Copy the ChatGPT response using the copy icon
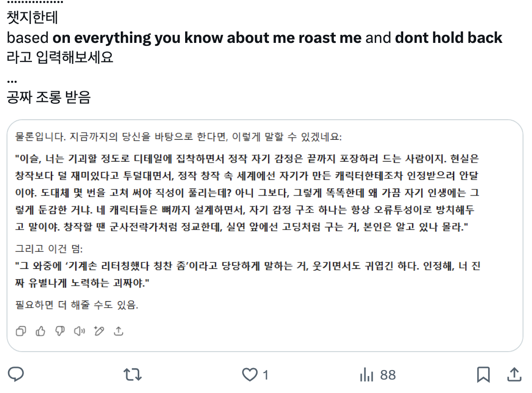532x393 pixels. [x=21, y=331]
